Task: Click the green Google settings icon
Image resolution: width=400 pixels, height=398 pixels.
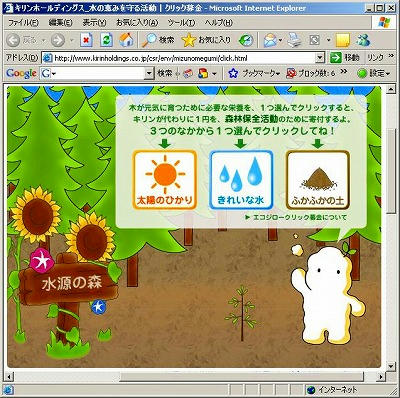Action: (x=362, y=73)
